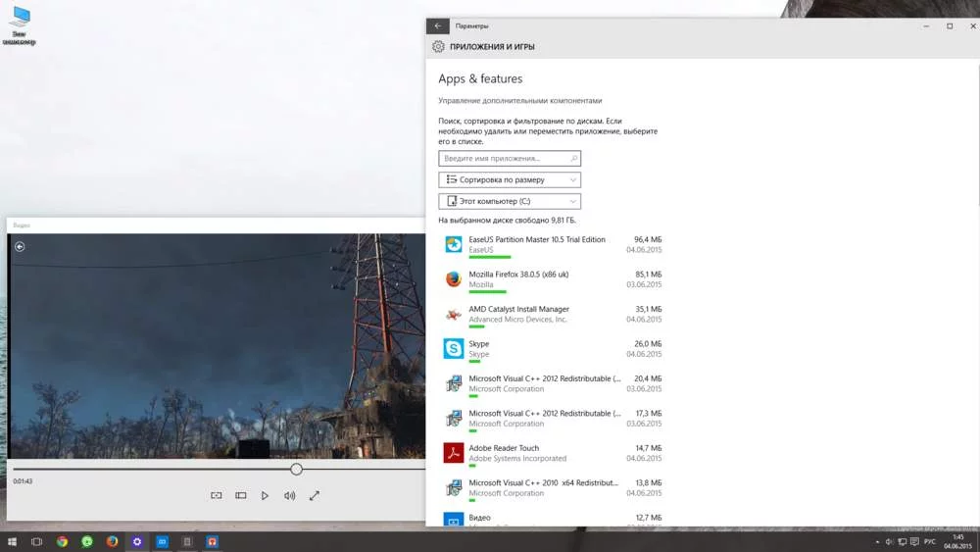This screenshot has height=552, width=980.
Task: Click the back arrow in Settings window
Action: point(438,26)
